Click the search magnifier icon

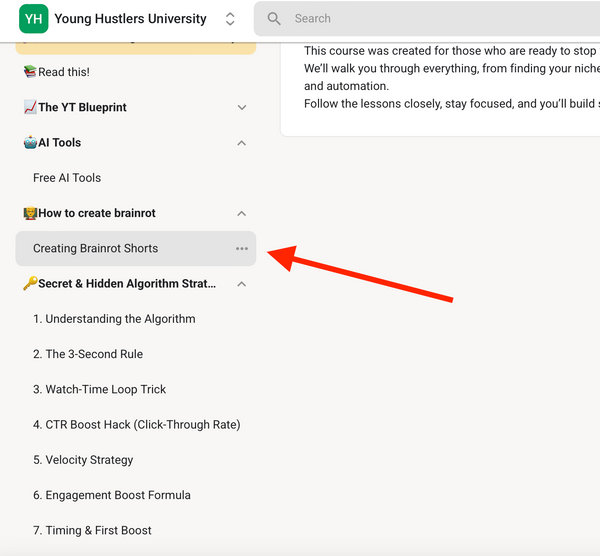click(275, 19)
